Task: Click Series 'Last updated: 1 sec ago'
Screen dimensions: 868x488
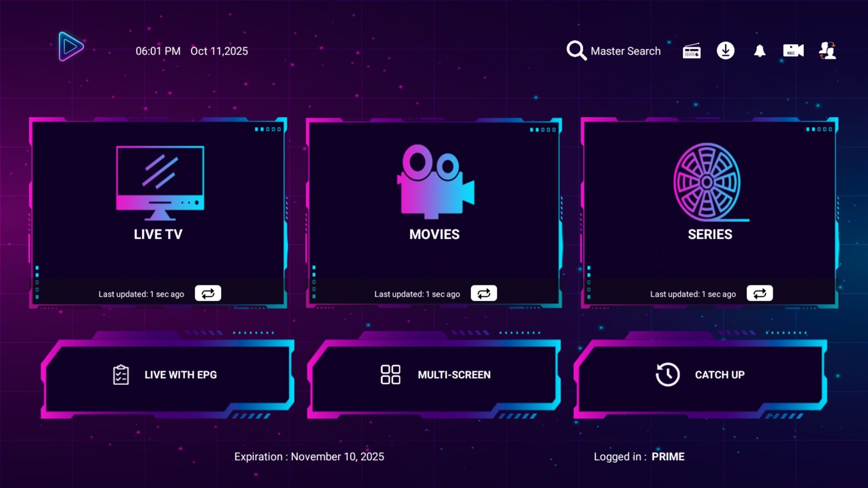Action: pyautogui.click(x=693, y=294)
